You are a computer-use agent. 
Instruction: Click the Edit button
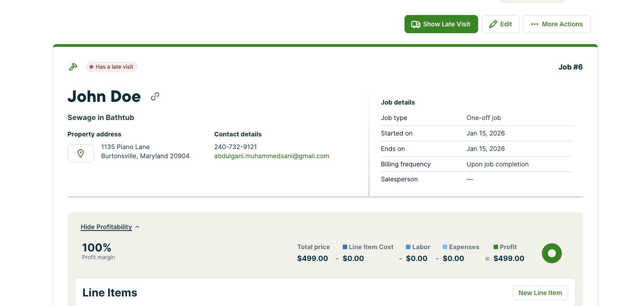coord(500,24)
